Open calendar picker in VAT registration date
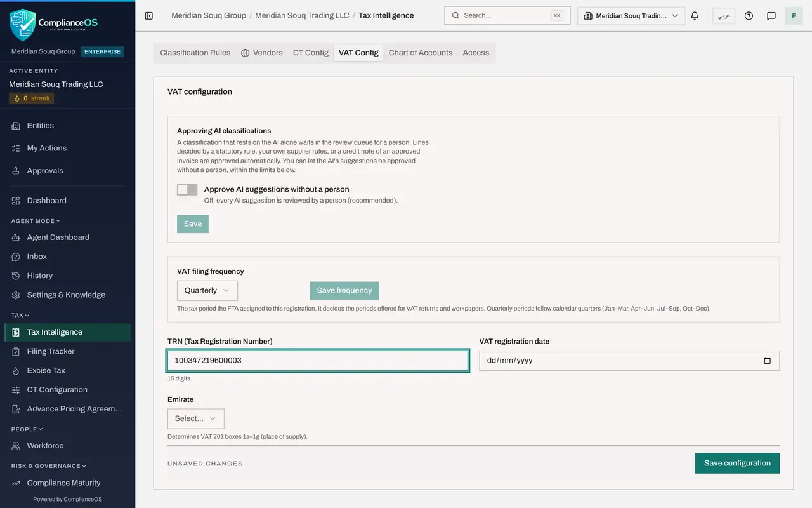812x508 pixels. click(x=768, y=361)
